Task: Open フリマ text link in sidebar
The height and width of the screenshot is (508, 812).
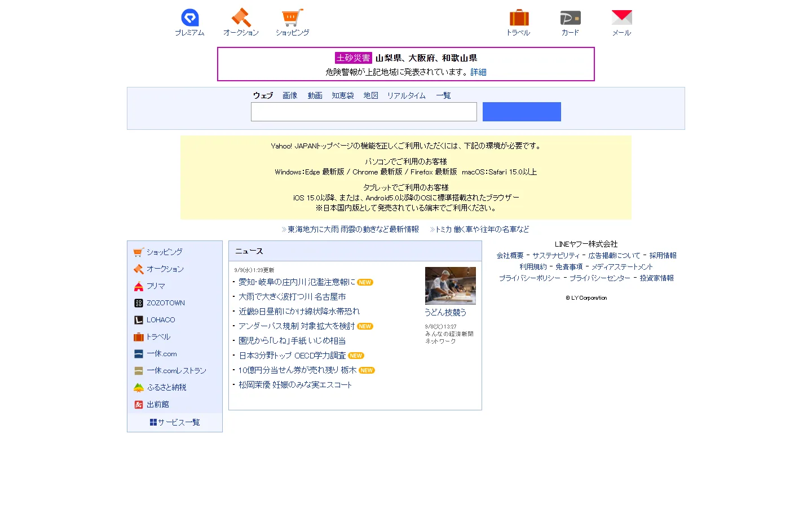Action: pyautogui.click(x=156, y=286)
